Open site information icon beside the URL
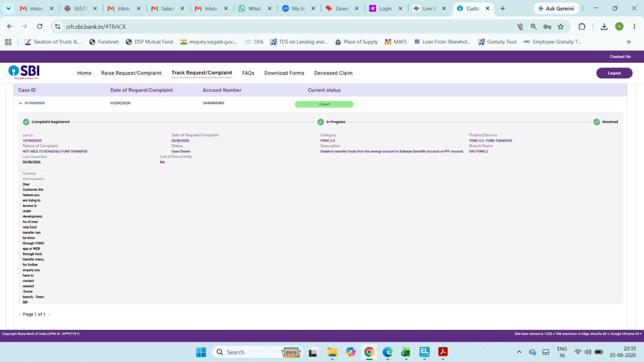 click(x=58, y=26)
